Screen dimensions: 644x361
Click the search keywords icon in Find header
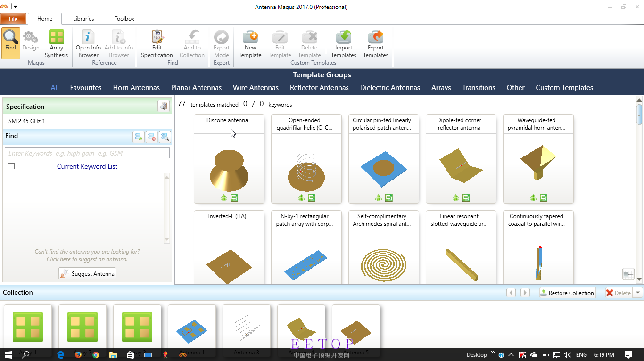click(x=165, y=137)
